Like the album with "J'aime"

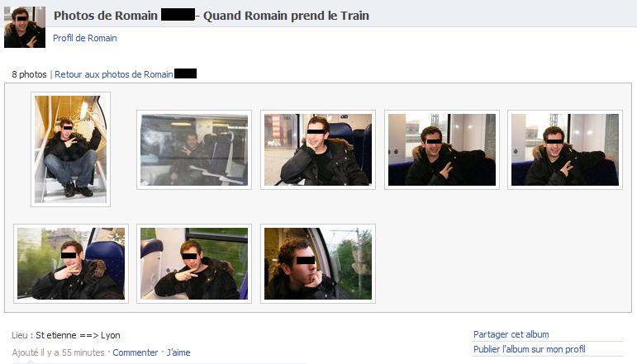click(x=178, y=352)
